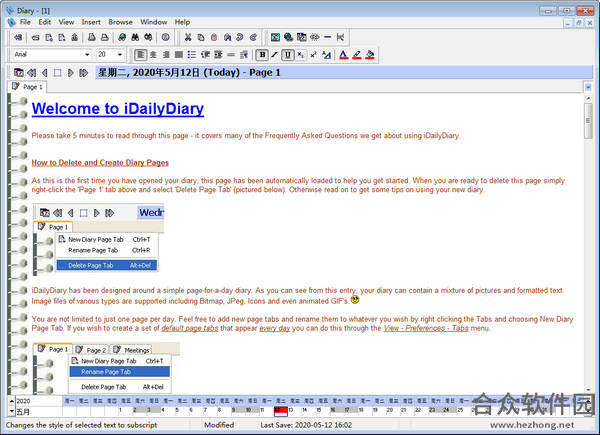Click How to Delete and Create Diary Pages link
Viewport: 600px width, 435px height.
100,163
